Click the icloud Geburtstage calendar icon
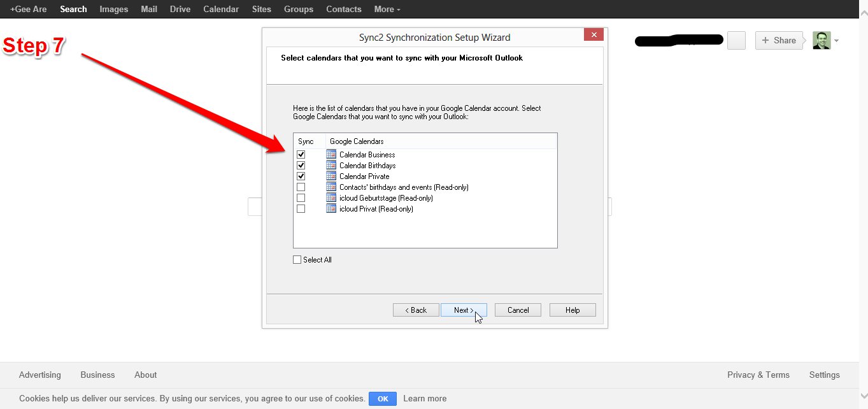This screenshot has width=868, height=409. [331, 197]
